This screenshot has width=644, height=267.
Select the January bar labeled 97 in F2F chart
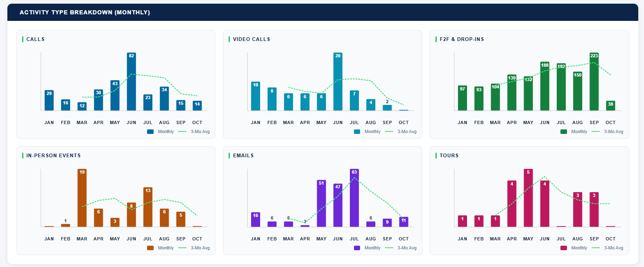coord(463,98)
